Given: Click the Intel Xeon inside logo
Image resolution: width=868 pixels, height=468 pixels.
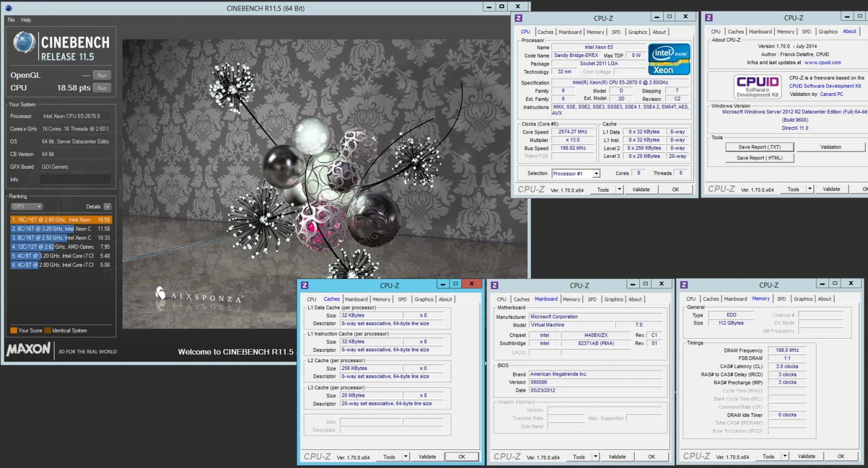Looking at the screenshot, I should (x=669, y=59).
